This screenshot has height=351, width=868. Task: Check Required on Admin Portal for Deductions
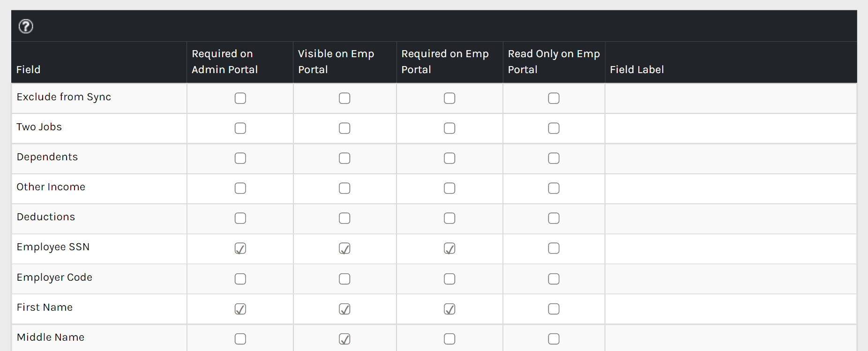tap(240, 218)
